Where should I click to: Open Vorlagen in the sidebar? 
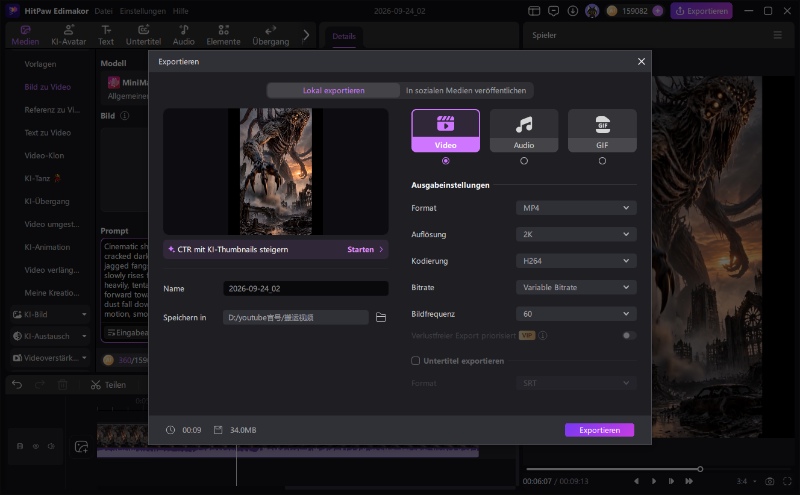[x=40, y=64]
